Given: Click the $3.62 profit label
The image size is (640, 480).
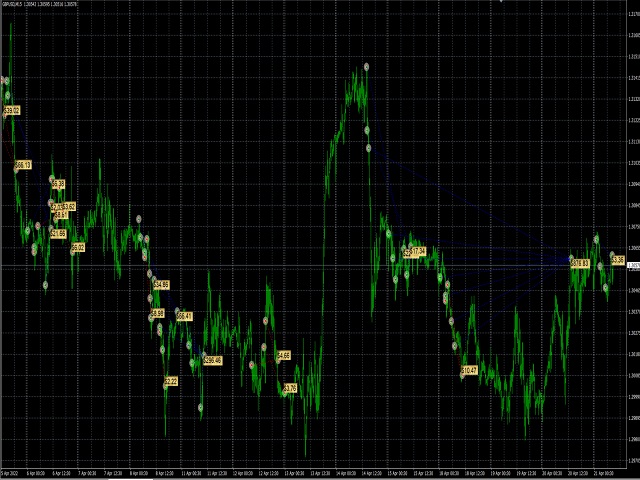Looking at the screenshot, I should 69,207.
